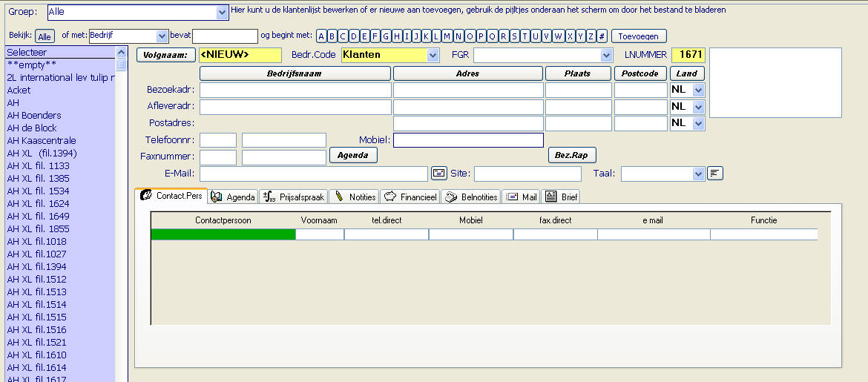Switch to the Agenda tab

(233, 197)
